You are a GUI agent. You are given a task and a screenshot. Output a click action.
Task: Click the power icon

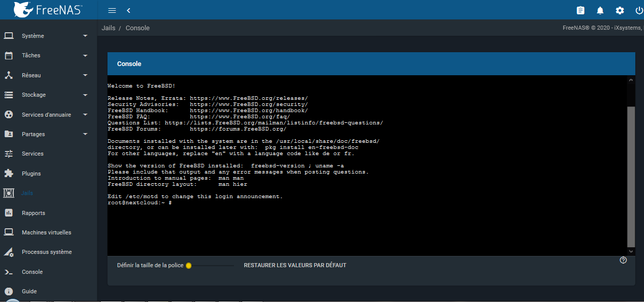pyautogui.click(x=638, y=10)
